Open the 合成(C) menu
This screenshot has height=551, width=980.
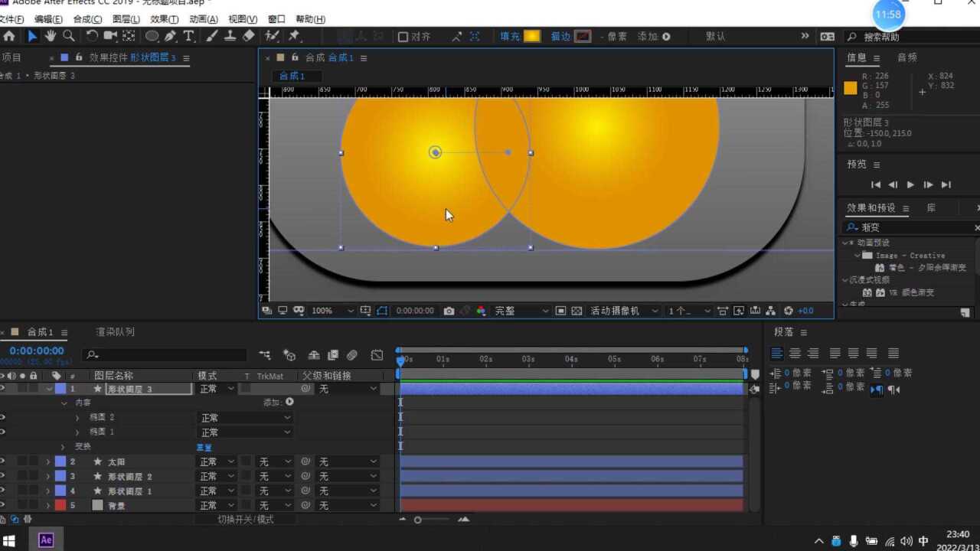point(87,19)
